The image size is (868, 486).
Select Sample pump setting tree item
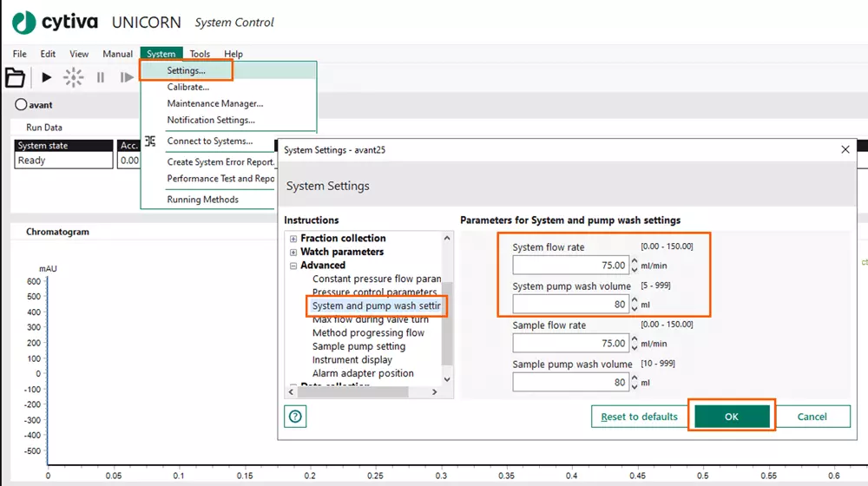coord(358,346)
